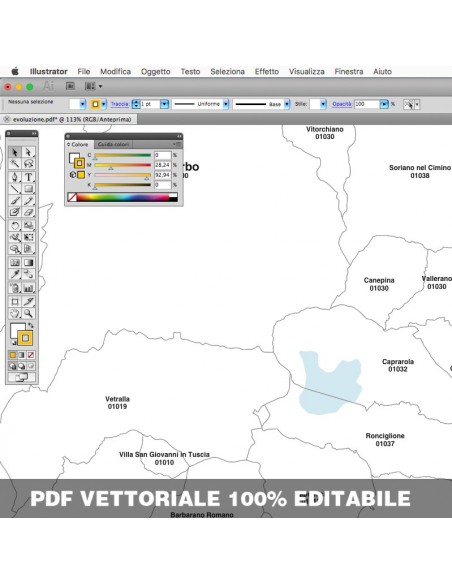Image resolution: width=452 pixels, height=584 pixels.
Task: Set paint mode to None
Action: click(x=31, y=355)
